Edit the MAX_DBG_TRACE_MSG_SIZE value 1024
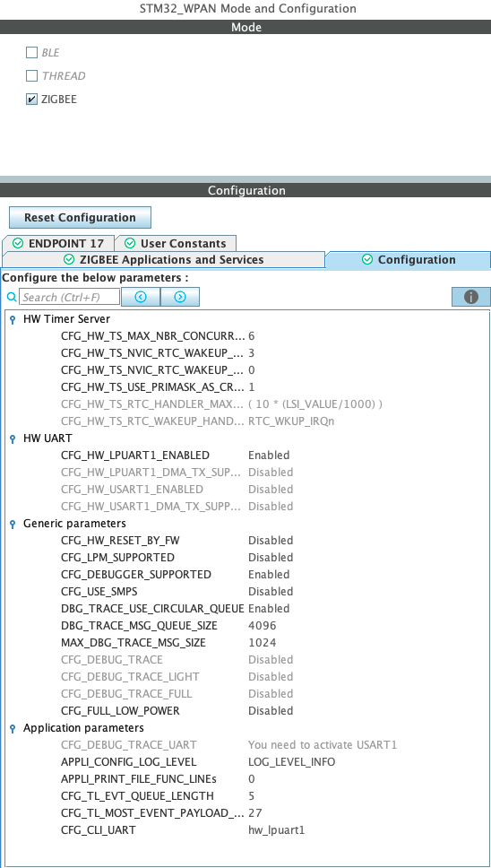Screen dimensions: 491x868 [x=263, y=643]
